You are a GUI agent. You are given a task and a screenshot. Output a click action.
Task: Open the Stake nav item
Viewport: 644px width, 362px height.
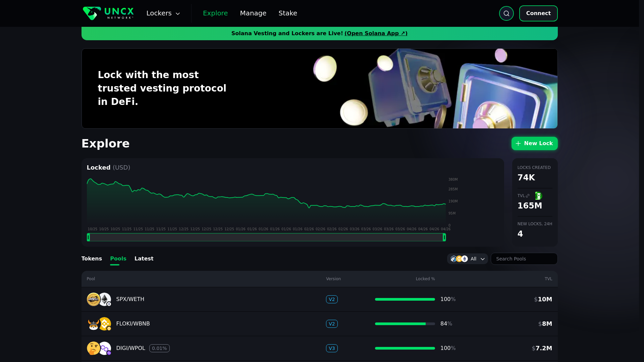point(288,13)
